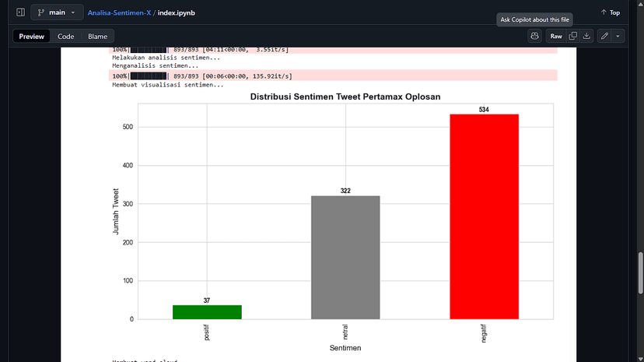Click the 'Sentimen' x-axis label
The image size is (644, 362).
tap(345, 348)
